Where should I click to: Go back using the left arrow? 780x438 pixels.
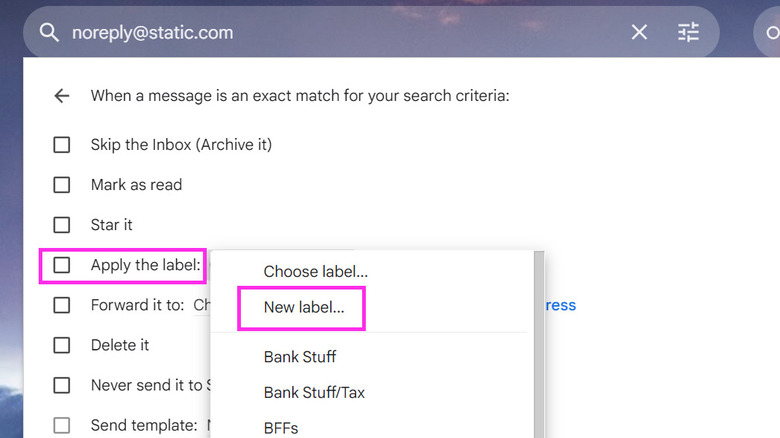pyautogui.click(x=62, y=96)
